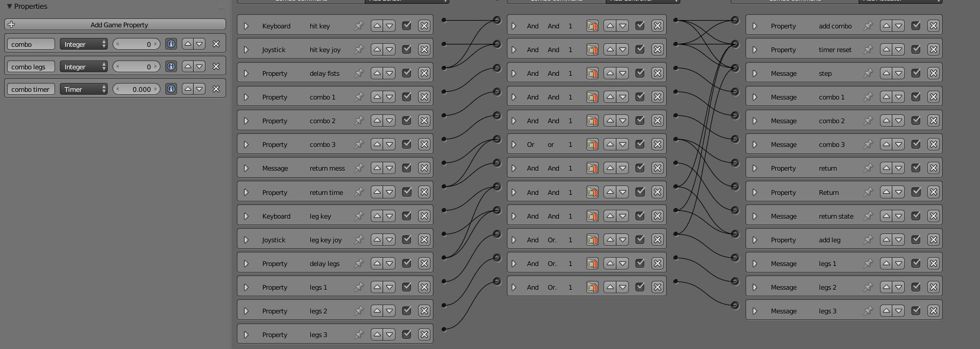This screenshot has height=349, width=980.
Task: Deactivate the 'add combo' Property actuator
Action: (x=915, y=25)
